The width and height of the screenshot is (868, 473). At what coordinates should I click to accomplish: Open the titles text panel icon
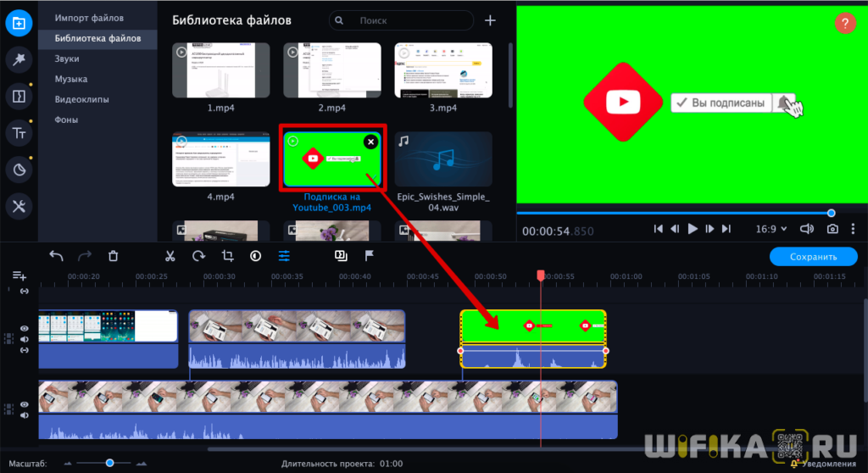[19, 133]
